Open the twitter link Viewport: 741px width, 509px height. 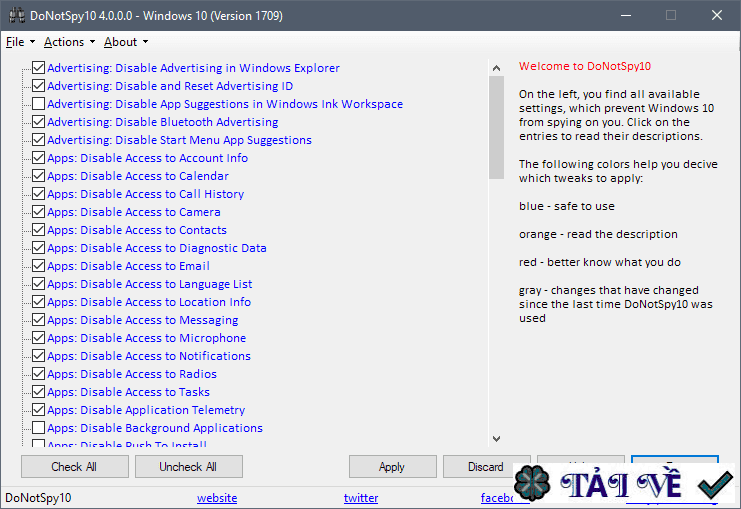pos(361,498)
